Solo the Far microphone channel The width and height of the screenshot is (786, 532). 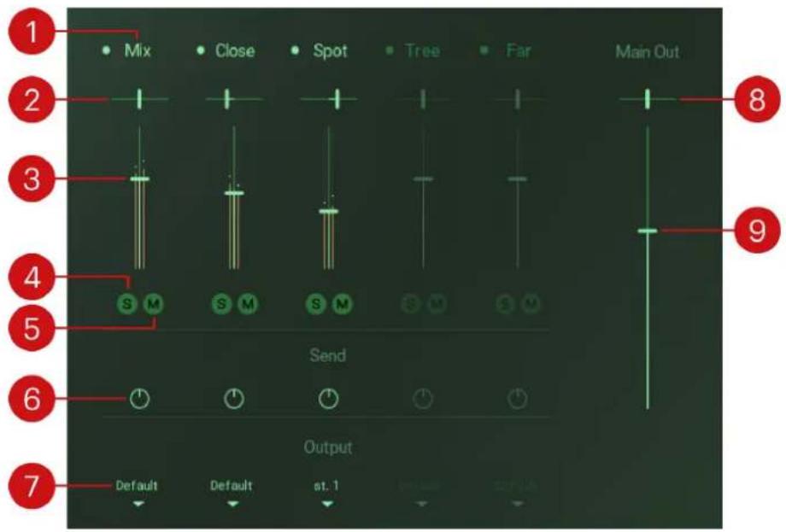[505, 303]
